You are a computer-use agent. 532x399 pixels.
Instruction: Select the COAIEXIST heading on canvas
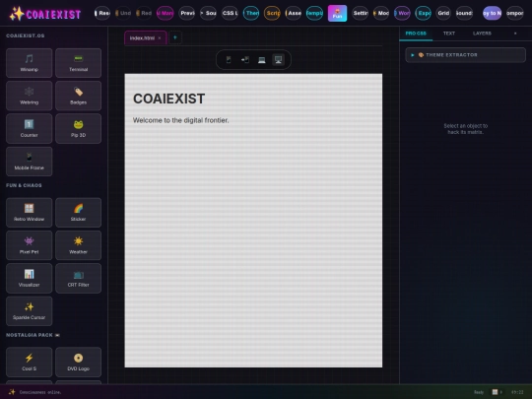(x=169, y=99)
